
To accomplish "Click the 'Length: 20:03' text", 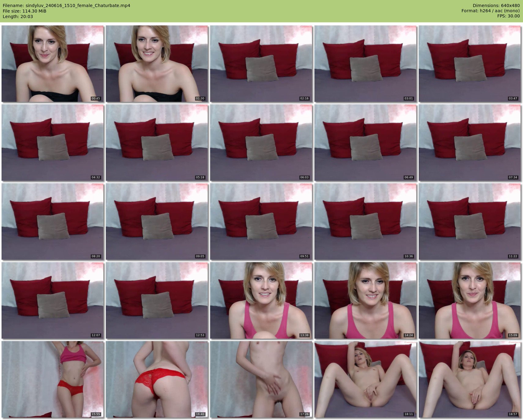I will [x=18, y=17].
